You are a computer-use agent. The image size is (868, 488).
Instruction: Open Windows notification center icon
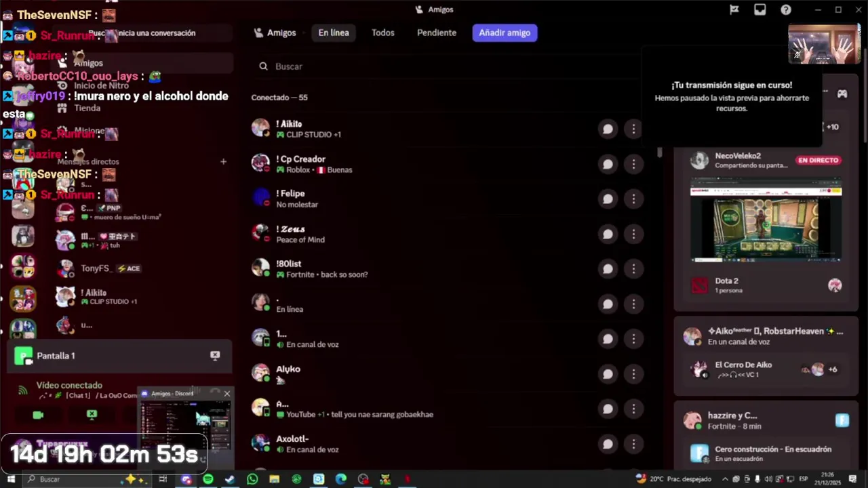(x=853, y=479)
